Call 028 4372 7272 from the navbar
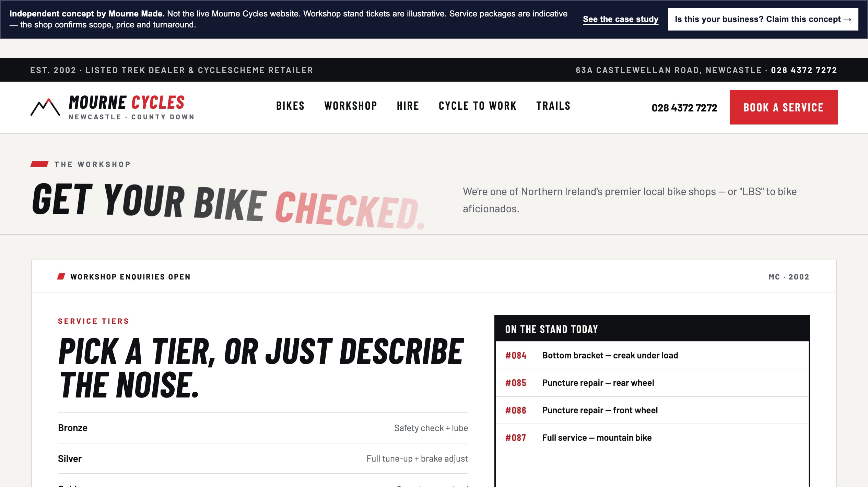The width and height of the screenshot is (868, 487). [x=684, y=108]
